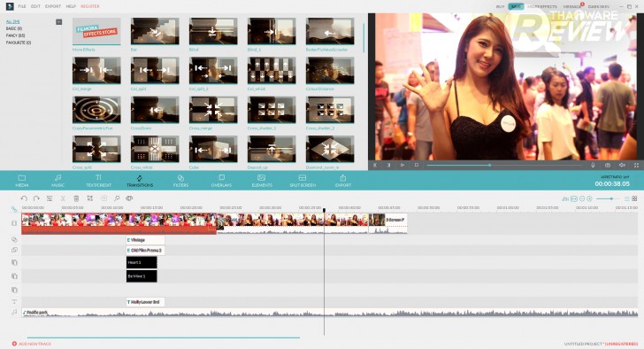Adjust the preview volume icon

tap(622, 166)
